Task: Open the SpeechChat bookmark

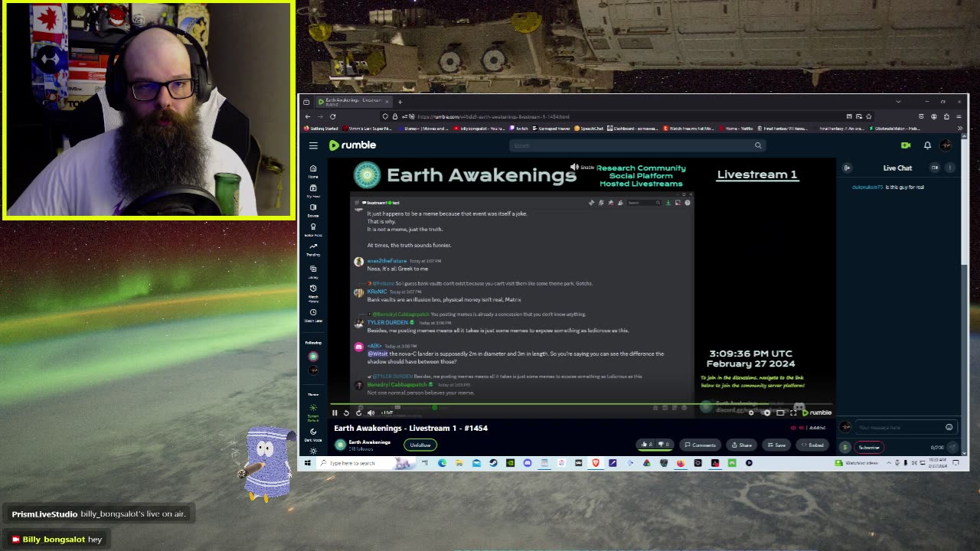Action: pyautogui.click(x=591, y=129)
